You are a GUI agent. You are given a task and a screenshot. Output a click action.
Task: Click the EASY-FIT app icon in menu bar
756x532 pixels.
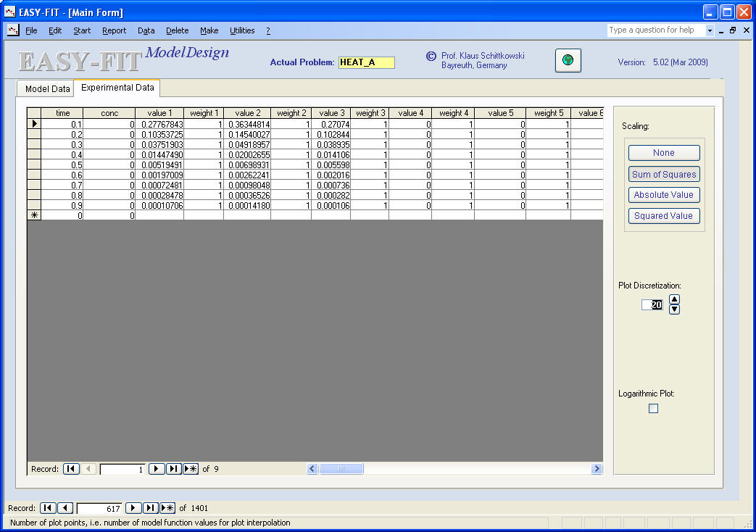[13, 30]
